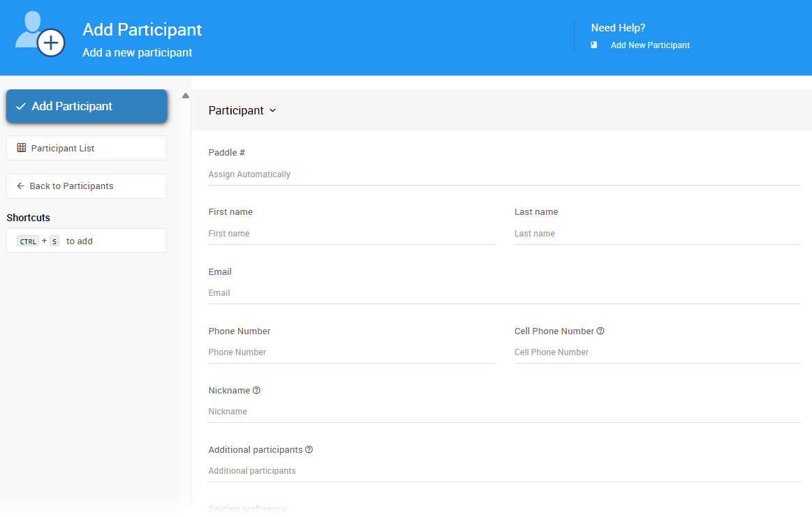Image resolution: width=812 pixels, height=517 pixels.
Task: Click the Additional participants help icon
Action: click(309, 450)
